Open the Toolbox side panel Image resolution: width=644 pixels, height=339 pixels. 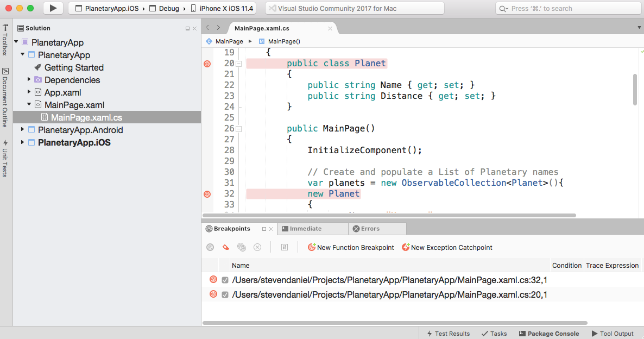pos(5,40)
